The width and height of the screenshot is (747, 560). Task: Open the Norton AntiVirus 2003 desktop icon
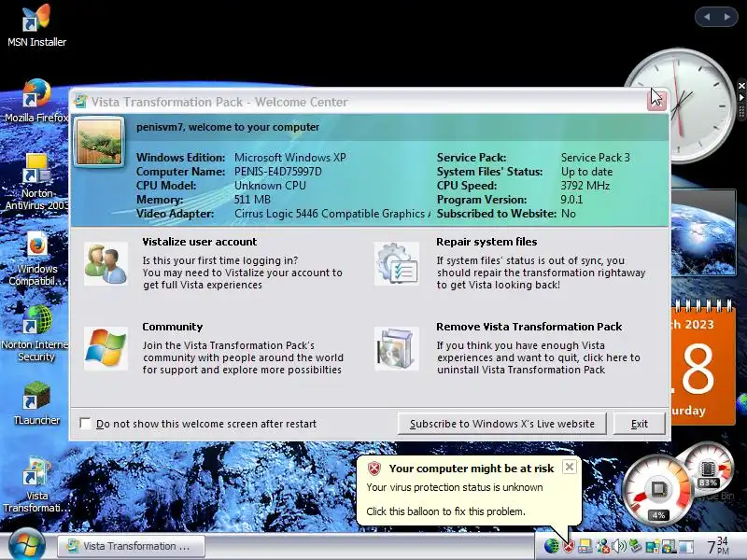36,182
